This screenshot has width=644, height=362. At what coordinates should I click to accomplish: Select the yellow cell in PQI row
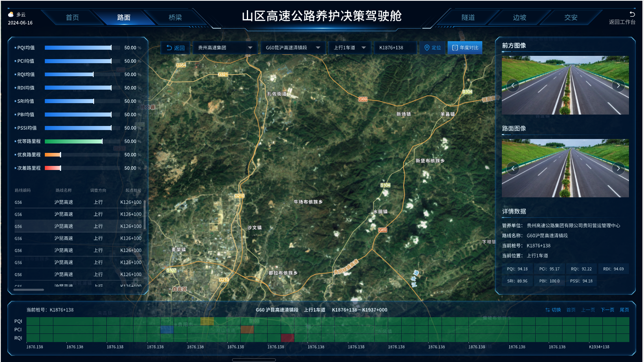point(207,321)
